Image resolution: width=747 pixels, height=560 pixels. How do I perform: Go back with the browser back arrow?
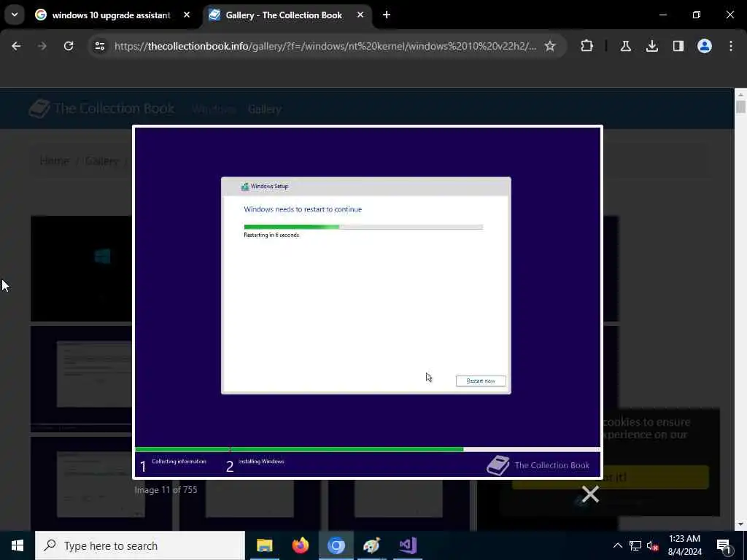click(x=16, y=46)
